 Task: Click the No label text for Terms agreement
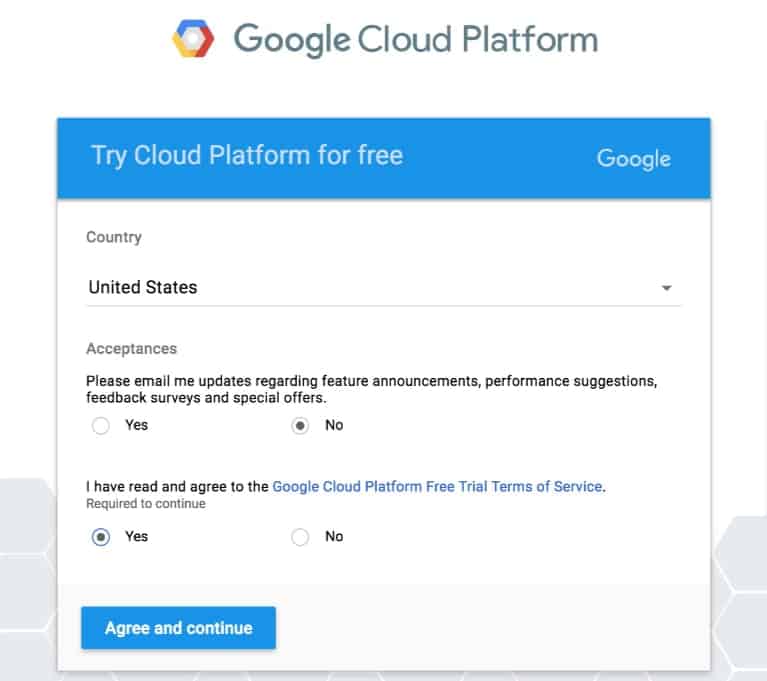pyautogui.click(x=334, y=536)
